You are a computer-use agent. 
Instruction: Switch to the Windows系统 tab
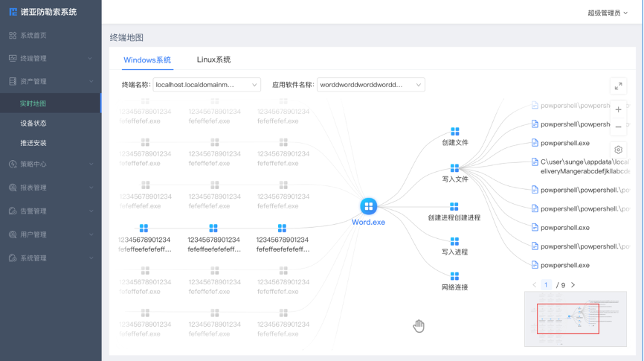(x=147, y=60)
